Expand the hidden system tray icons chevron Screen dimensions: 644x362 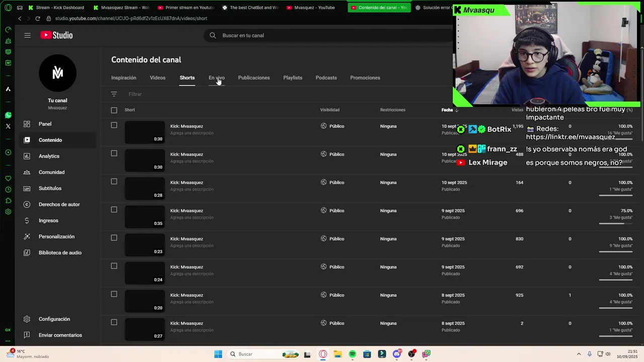(x=579, y=354)
